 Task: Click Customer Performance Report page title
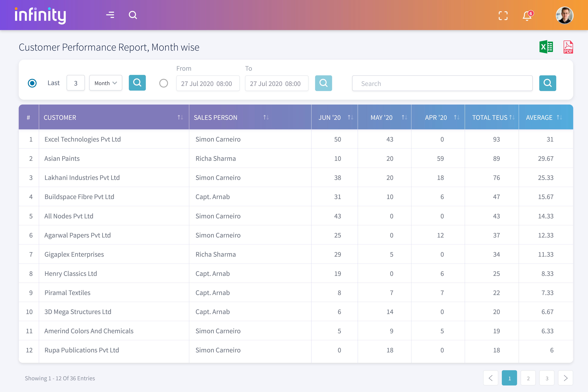pos(109,47)
